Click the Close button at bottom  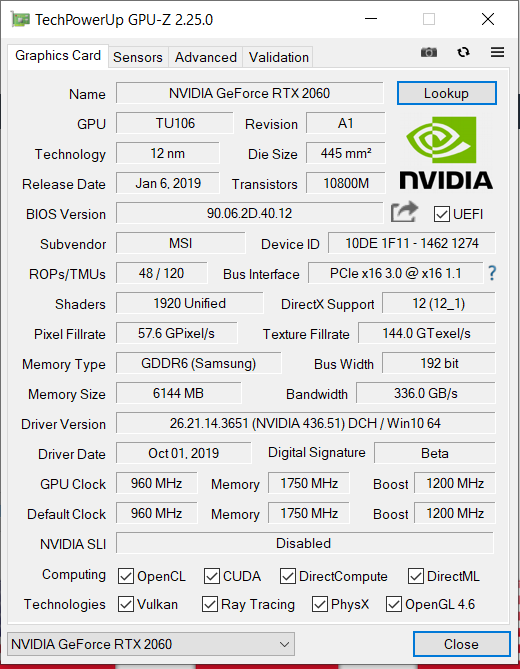(462, 644)
